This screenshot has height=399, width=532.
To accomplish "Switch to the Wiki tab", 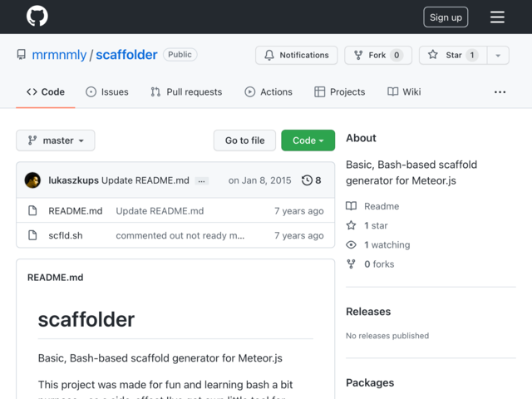I will pos(404,92).
